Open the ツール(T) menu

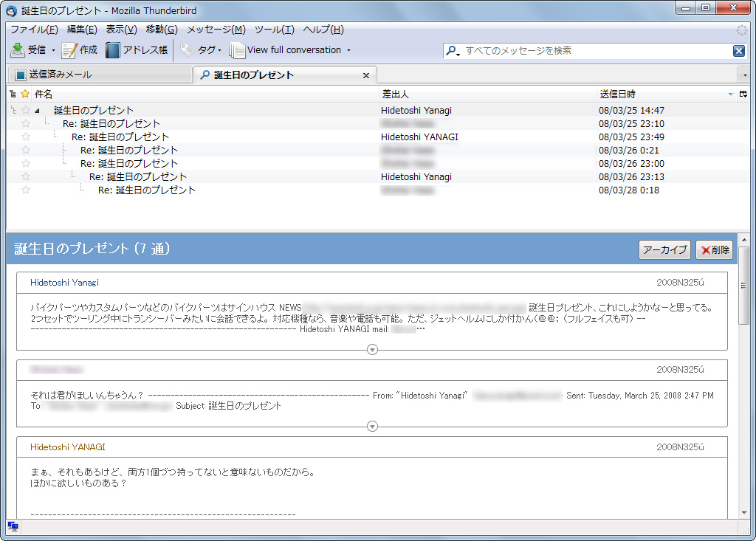[x=273, y=30]
